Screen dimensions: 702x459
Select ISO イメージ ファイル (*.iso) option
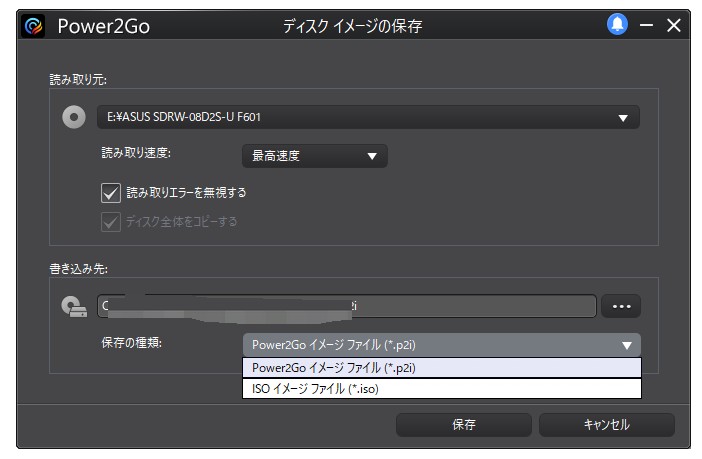coord(442,389)
